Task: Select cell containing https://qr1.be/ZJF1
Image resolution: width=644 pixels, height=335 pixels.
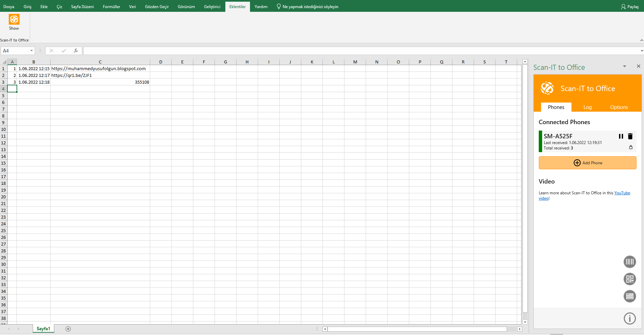Action: [x=100, y=75]
